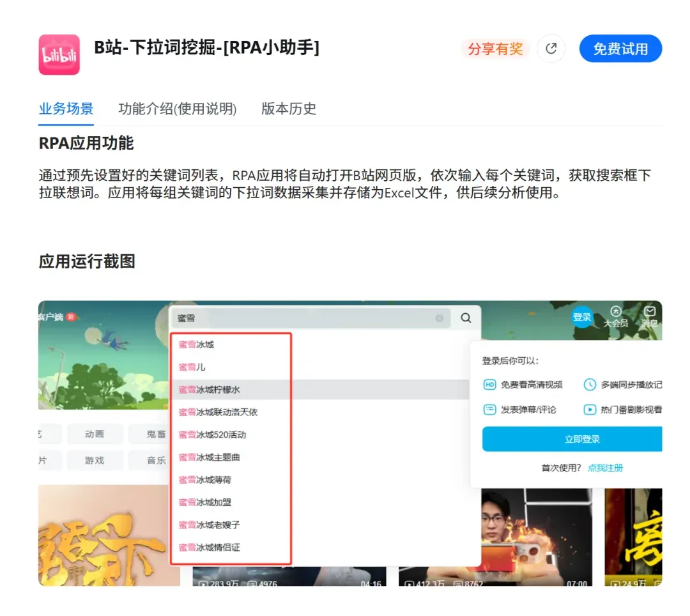Click the 客户端 link in the banner
690x616 pixels.
[50, 317]
